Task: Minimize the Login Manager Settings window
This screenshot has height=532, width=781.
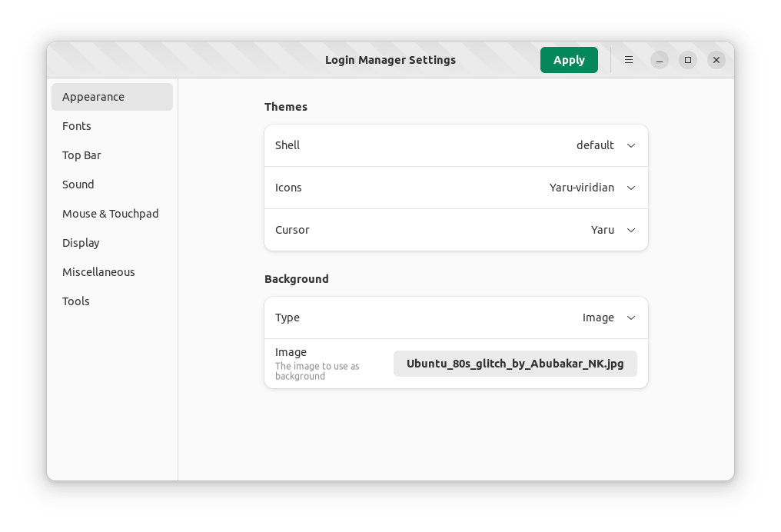Action: tap(659, 60)
